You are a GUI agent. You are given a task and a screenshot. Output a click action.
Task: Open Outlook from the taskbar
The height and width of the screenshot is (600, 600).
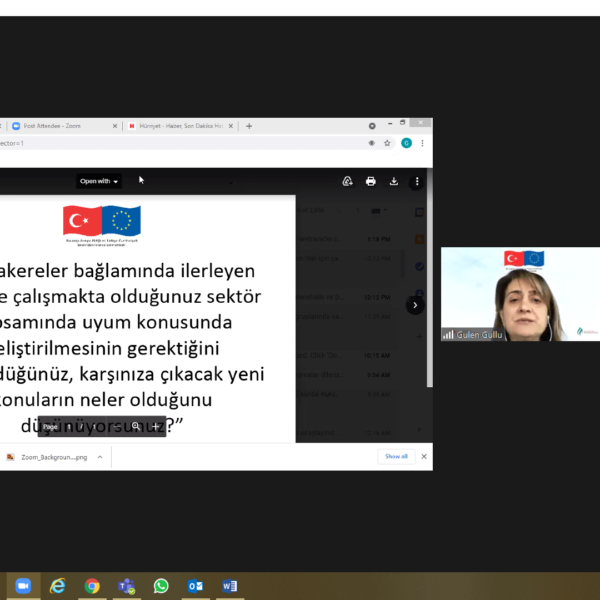click(195, 586)
